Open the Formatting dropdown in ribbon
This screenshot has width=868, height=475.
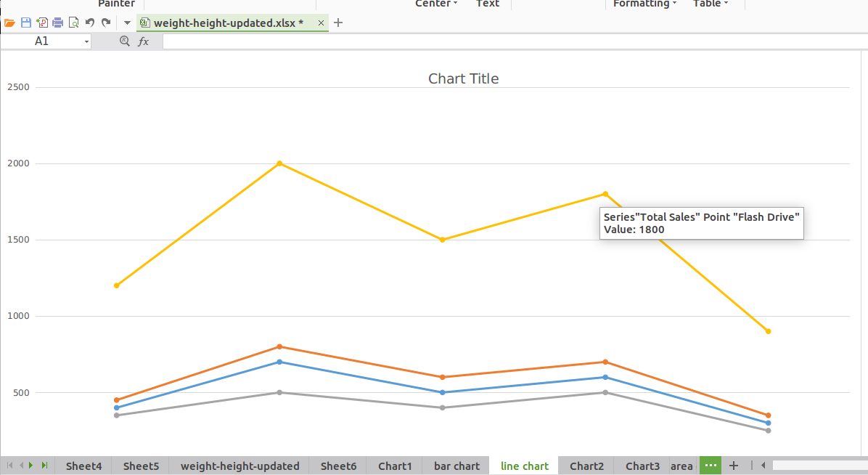[x=644, y=4]
